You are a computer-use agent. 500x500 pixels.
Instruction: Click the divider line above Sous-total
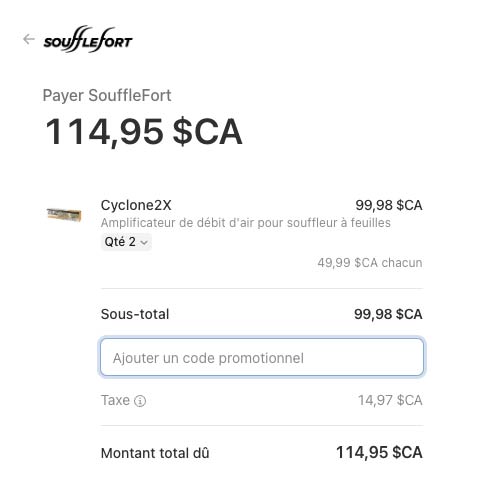262,288
